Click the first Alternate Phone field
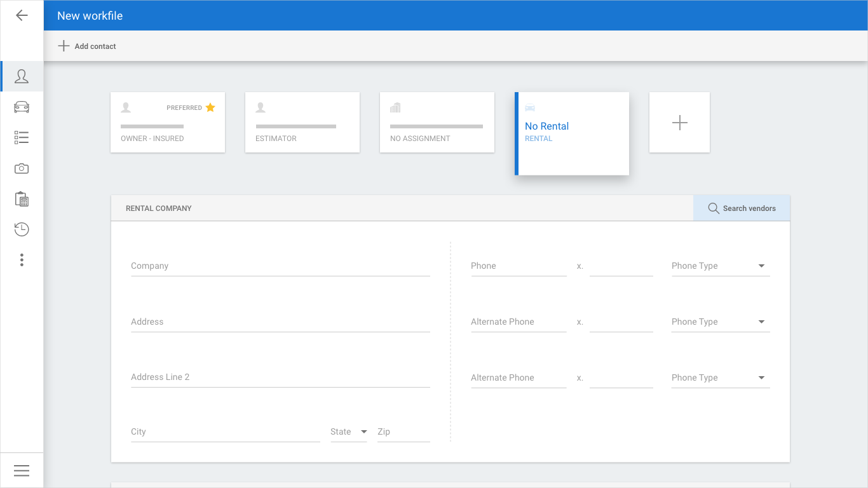 pyautogui.click(x=519, y=322)
